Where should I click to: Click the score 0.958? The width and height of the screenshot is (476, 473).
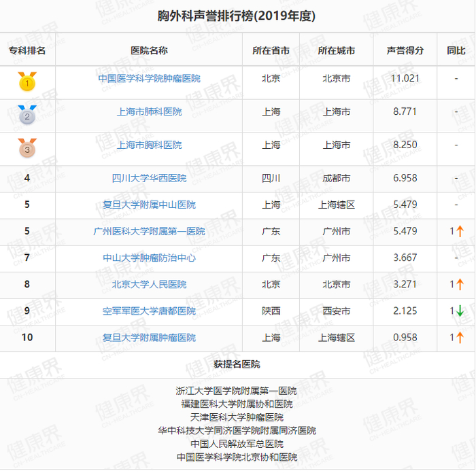tap(405, 338)
